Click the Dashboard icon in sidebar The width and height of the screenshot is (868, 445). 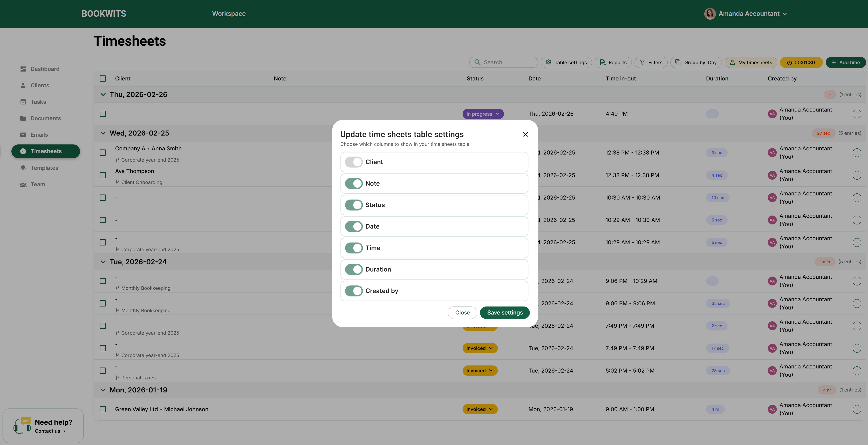(x=23, y=69)
